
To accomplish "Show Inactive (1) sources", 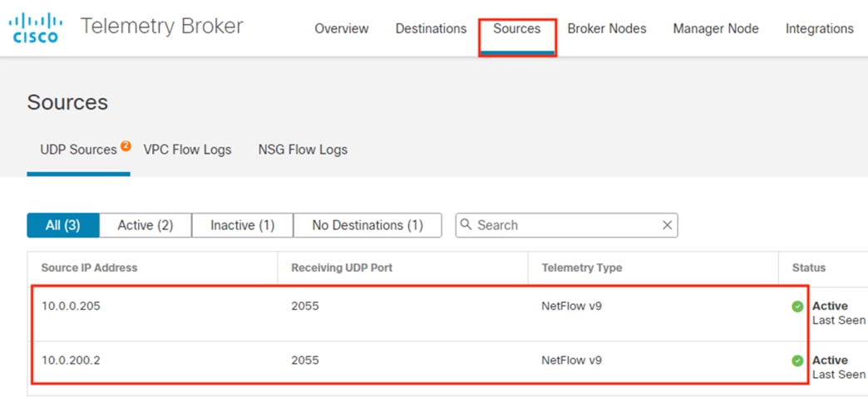I will pos(243,225).
